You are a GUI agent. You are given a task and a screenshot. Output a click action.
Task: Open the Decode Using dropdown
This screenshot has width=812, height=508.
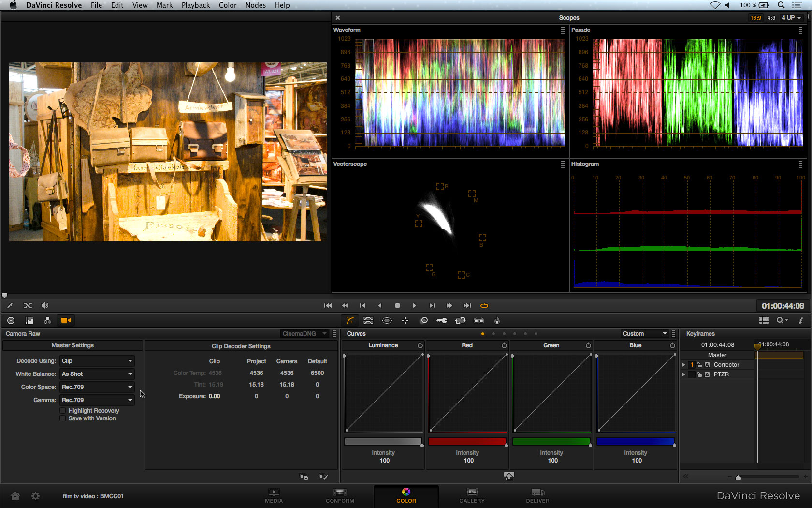pyautogui.click(x=97, y=361)
